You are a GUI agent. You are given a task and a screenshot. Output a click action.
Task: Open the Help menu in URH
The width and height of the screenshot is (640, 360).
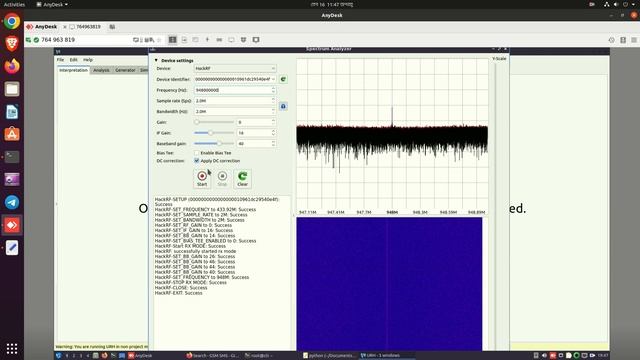(x=88, y=60)
